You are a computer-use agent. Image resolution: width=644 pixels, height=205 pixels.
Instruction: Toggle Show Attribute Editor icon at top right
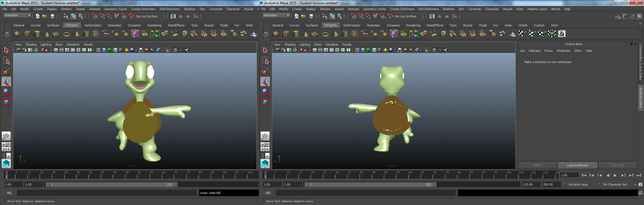tap(625, 16)
